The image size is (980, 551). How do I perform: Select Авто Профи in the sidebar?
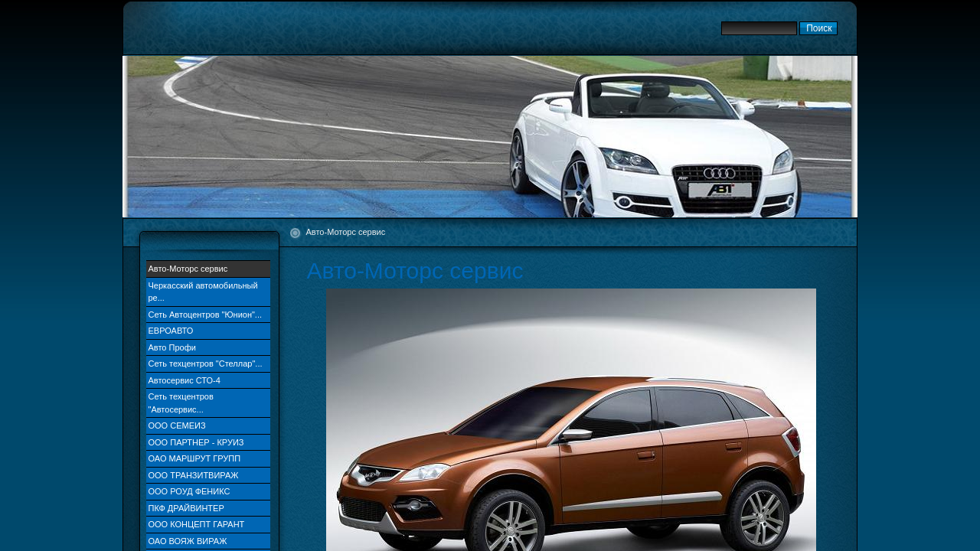tap(208, 347)
